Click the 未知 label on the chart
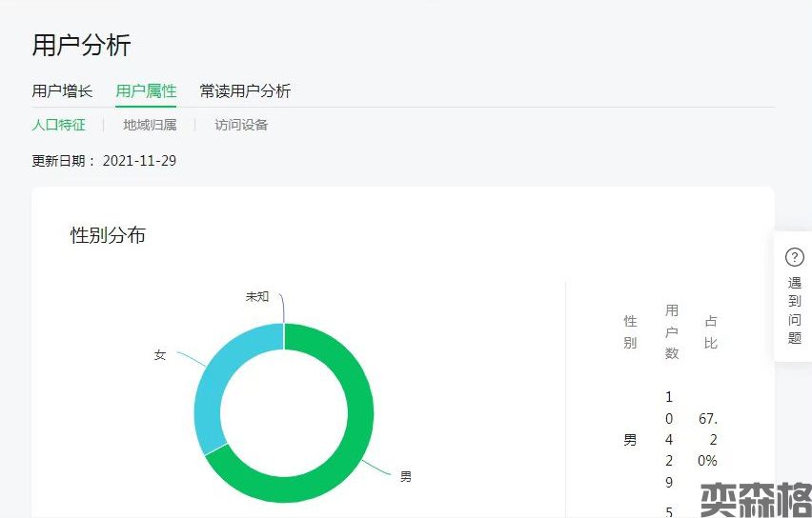This screenshot has width=812, height=518. (257, 296)
